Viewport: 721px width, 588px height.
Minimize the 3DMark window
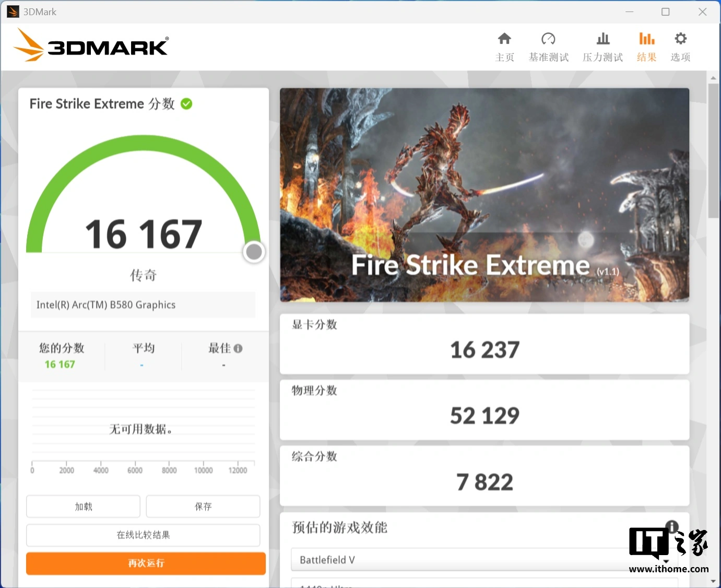pyautogui.click(x=630, y=11)
